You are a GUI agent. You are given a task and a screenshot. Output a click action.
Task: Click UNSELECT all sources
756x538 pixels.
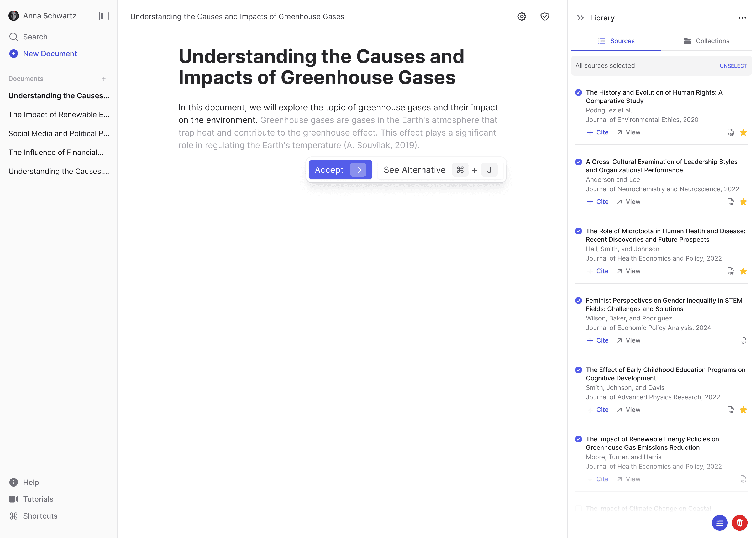click(x=733, y=66)
